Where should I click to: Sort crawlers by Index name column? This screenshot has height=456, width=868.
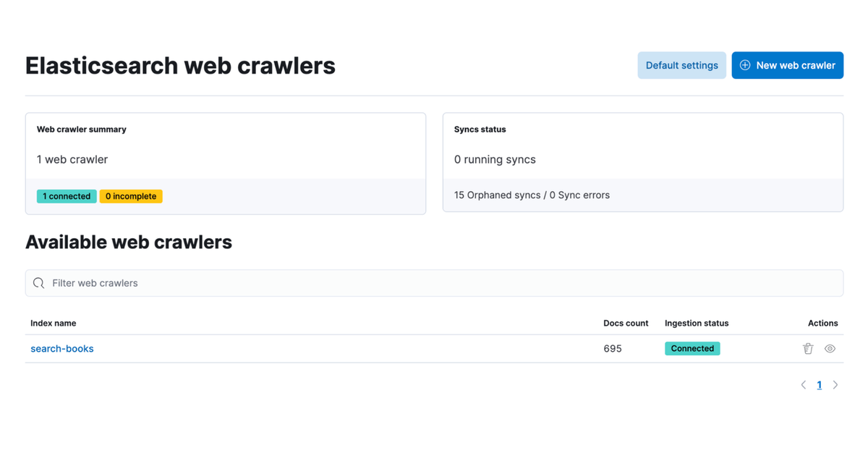(53, 323)
